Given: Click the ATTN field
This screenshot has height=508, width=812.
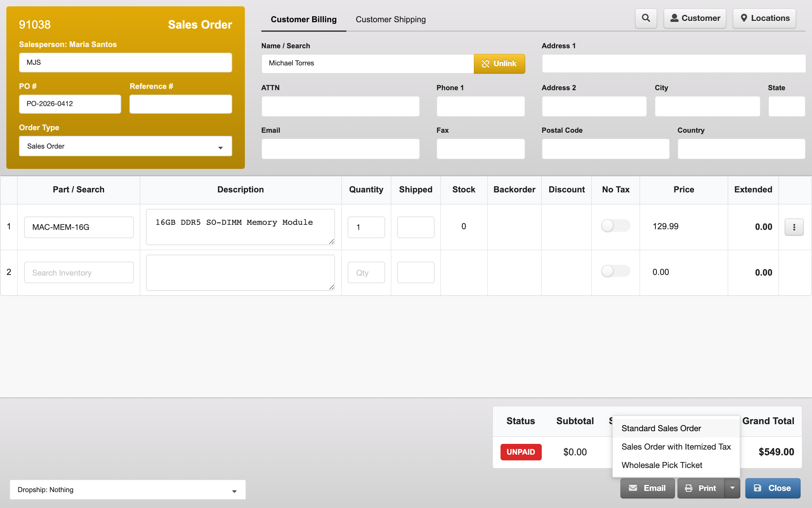Looking at the screenshot, I should [x=340, y=106].
